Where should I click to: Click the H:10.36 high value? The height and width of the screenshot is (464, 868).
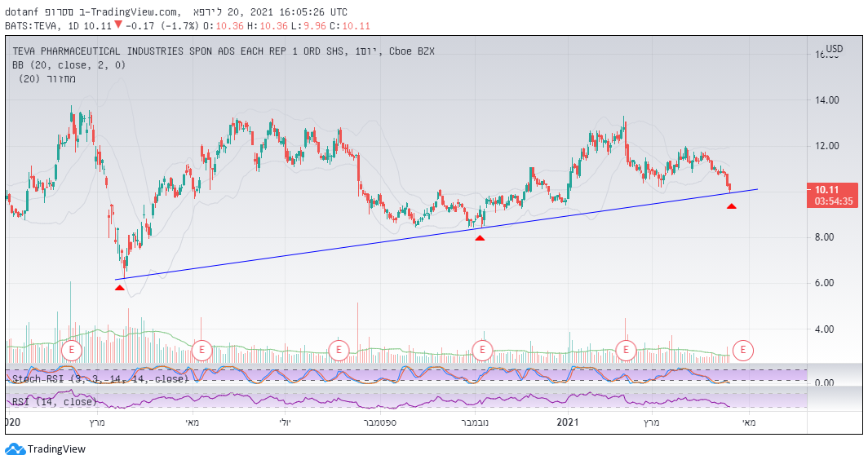(x=268, y=25)
